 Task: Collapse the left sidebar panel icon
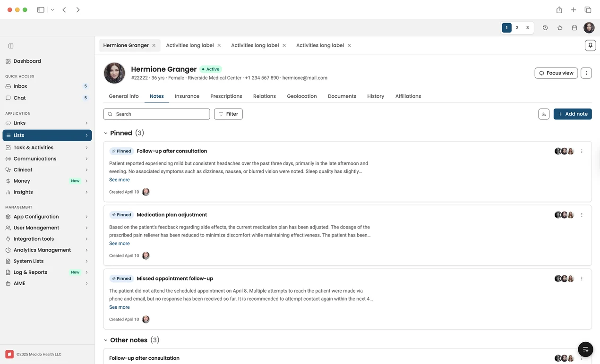point(11,46)
